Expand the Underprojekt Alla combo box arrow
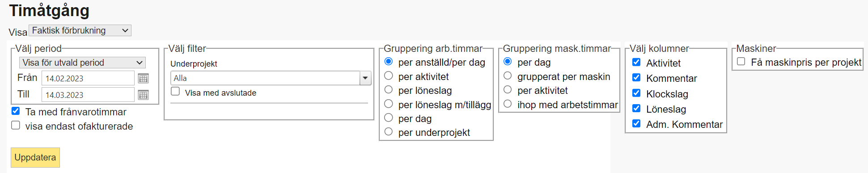 point(365,78)
